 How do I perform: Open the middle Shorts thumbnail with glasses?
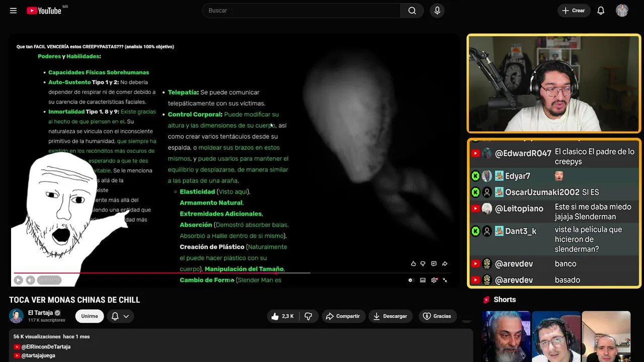[556, 336]
